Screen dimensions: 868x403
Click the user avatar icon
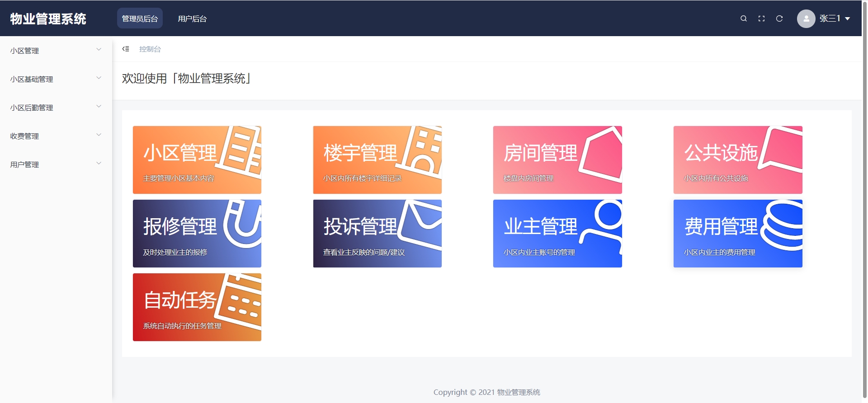coord(806,19)
